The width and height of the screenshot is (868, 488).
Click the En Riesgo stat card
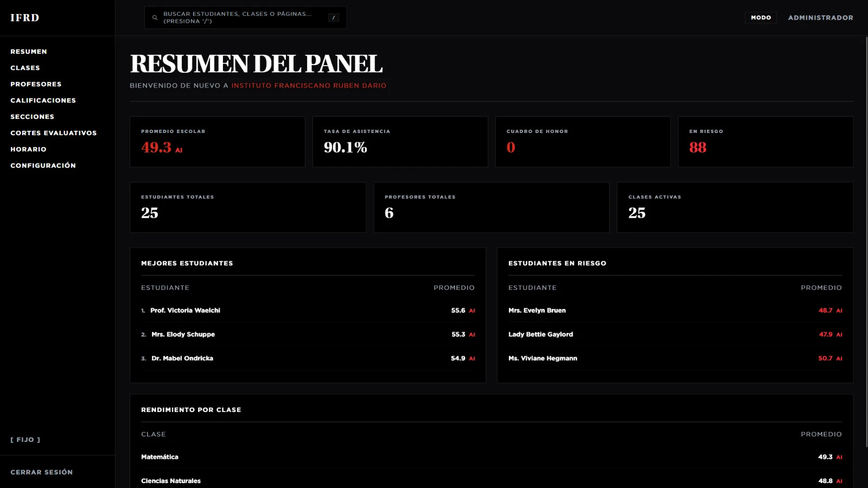click(x=765, y=142)
